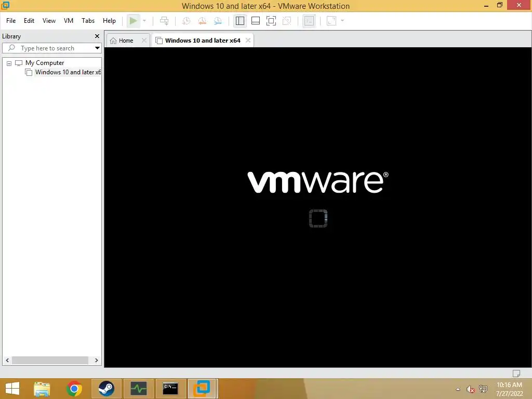Click the VMware Workstation taskbar icon
The image size is (532, 399).
point(202,389)
